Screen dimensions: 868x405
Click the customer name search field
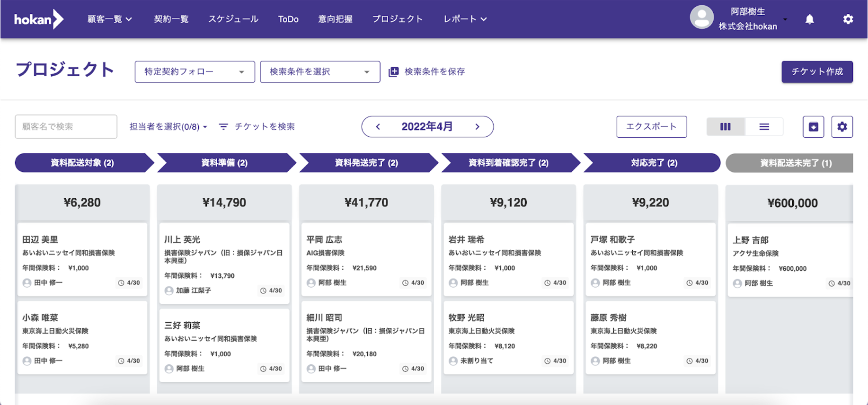66,127
